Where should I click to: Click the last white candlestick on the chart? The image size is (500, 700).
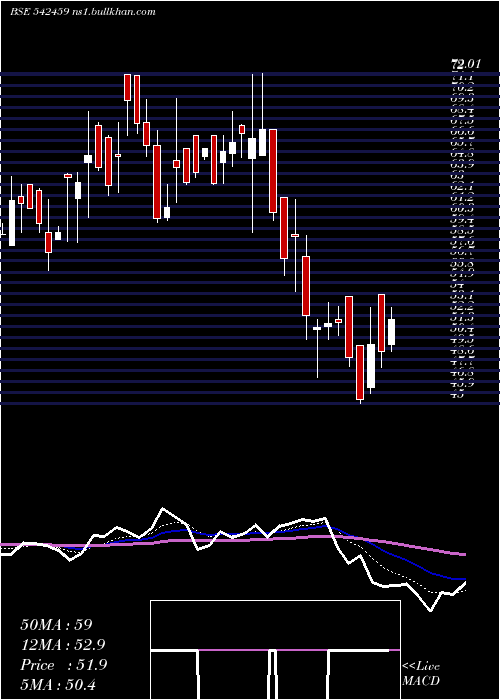coord(392,332)
